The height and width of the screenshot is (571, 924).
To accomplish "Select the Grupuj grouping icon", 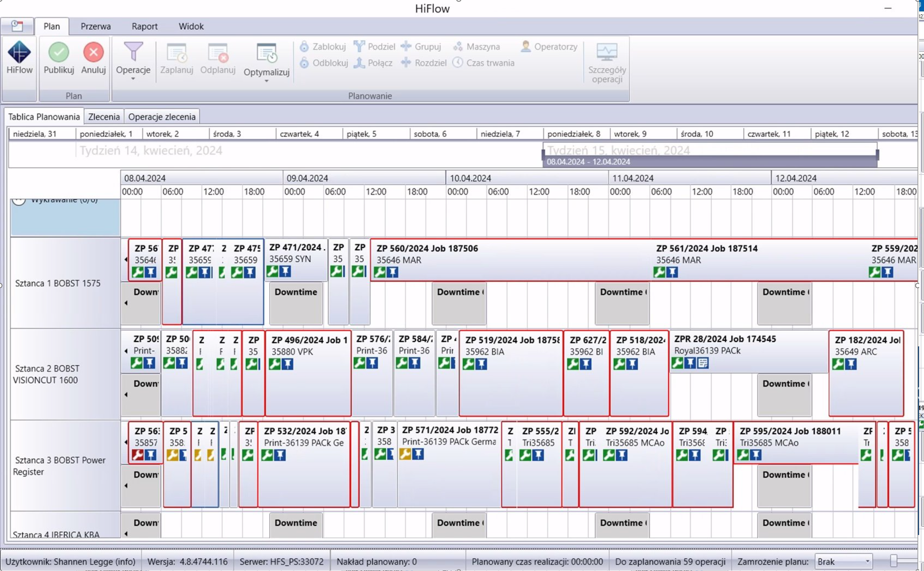I will (x=407, y=46).
